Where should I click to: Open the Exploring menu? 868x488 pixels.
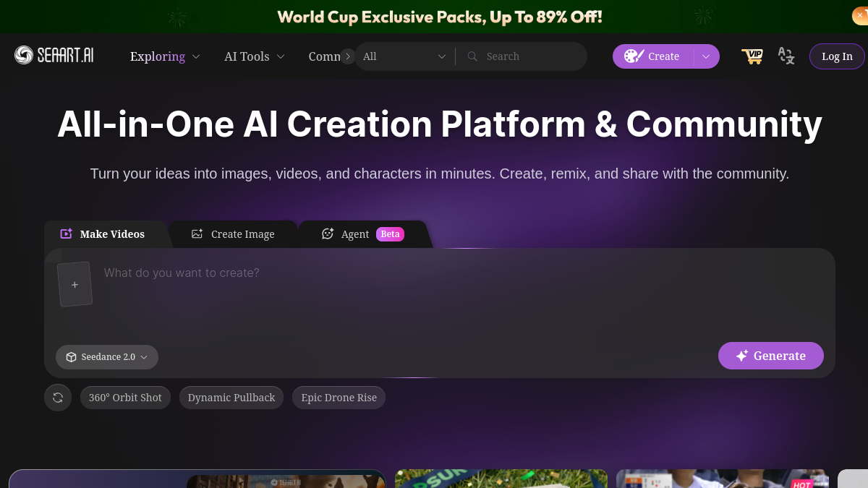click(x=165, y=56)
